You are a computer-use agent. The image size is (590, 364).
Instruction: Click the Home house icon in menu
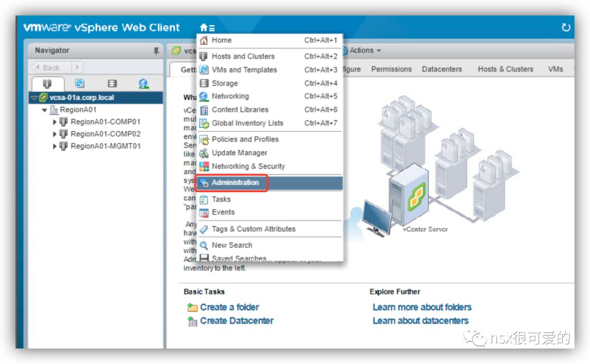click(x=204, y=40)
